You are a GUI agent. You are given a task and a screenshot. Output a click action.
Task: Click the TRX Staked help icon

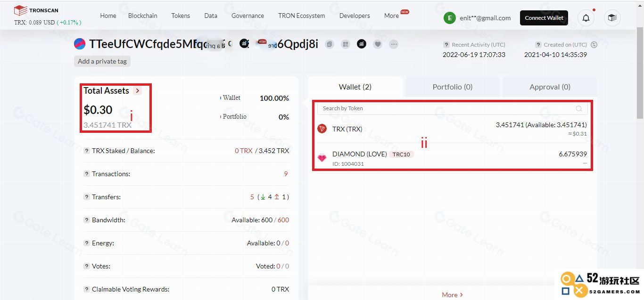point(87,151)
